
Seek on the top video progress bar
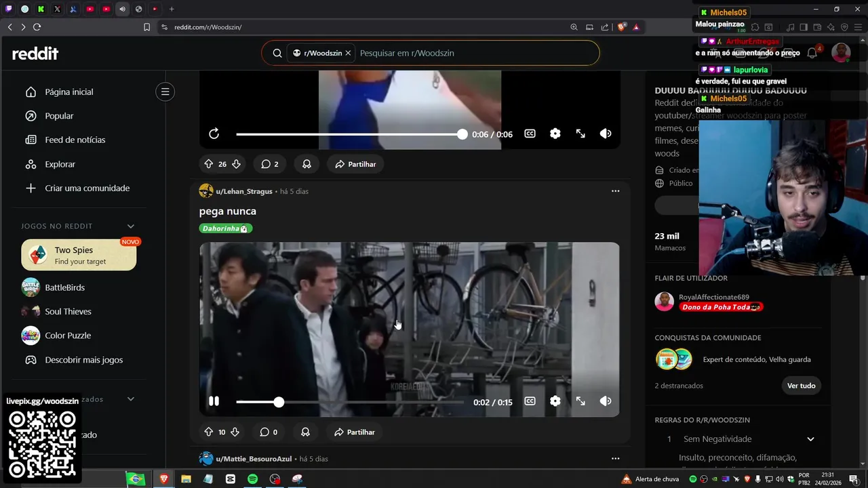point(350,134)
